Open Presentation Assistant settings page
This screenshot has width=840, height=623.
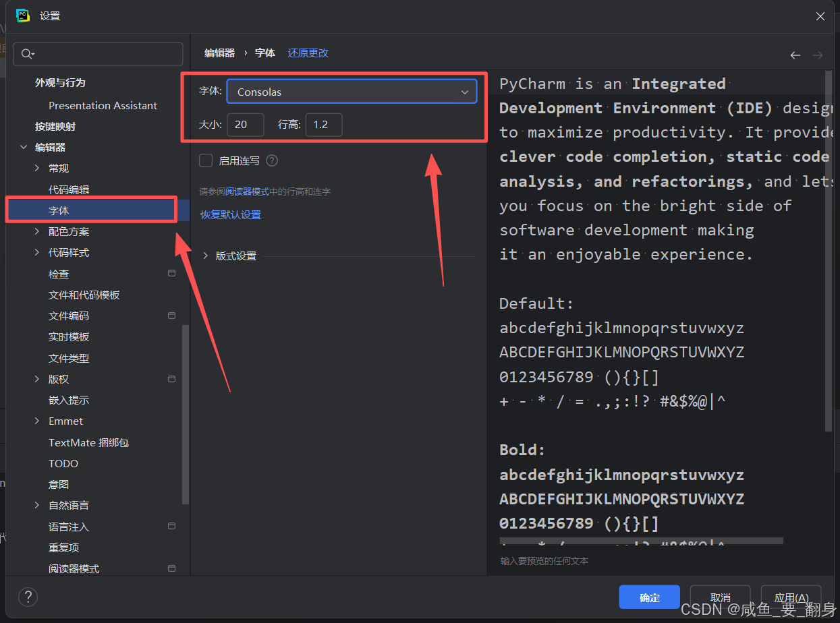[103, 105]
